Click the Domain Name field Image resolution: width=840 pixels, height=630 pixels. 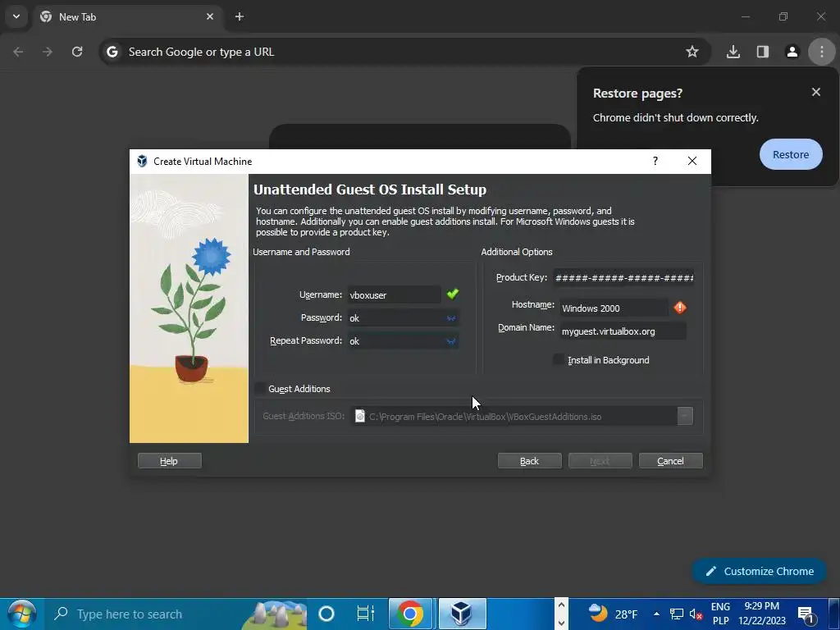(623, 331)
